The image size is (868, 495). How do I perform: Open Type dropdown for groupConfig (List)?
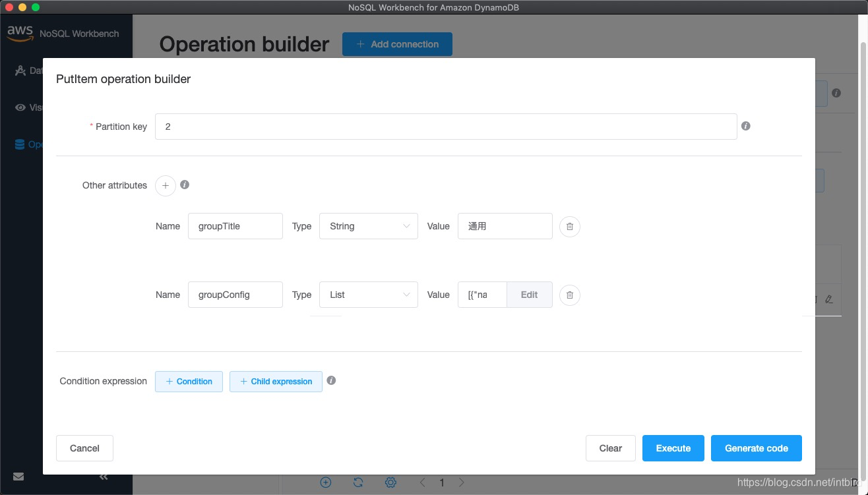click(369, 295)
